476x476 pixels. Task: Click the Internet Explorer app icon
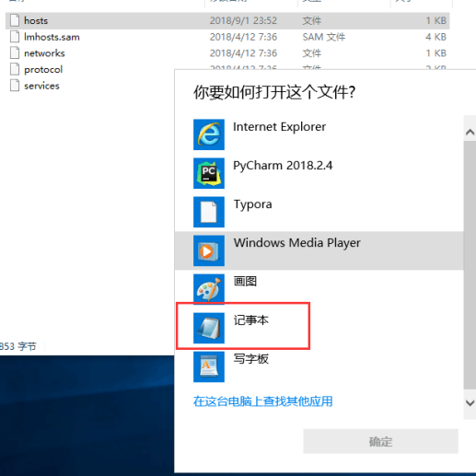tap(209, 134)
